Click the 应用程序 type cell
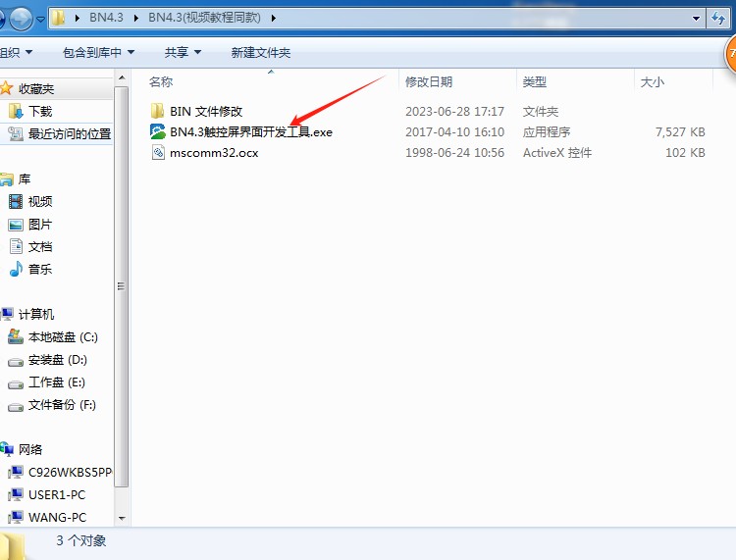The width and height of the screenshot is (736, 560). [x=547, y=131]
